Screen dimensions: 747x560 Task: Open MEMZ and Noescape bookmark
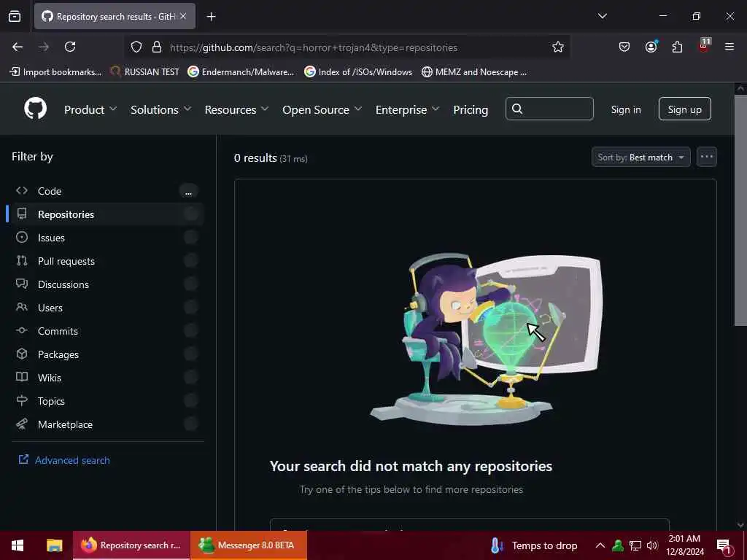(x=474, y=72)
